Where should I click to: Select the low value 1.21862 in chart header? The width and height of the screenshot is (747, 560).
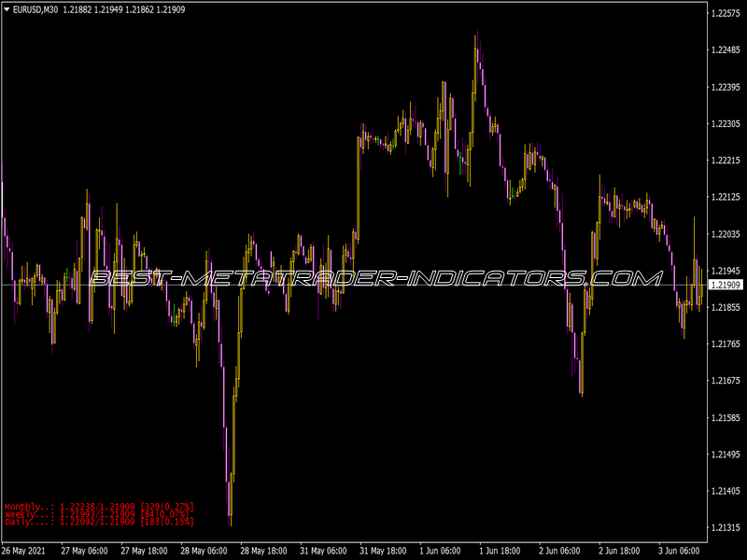[x=139, y=9]
